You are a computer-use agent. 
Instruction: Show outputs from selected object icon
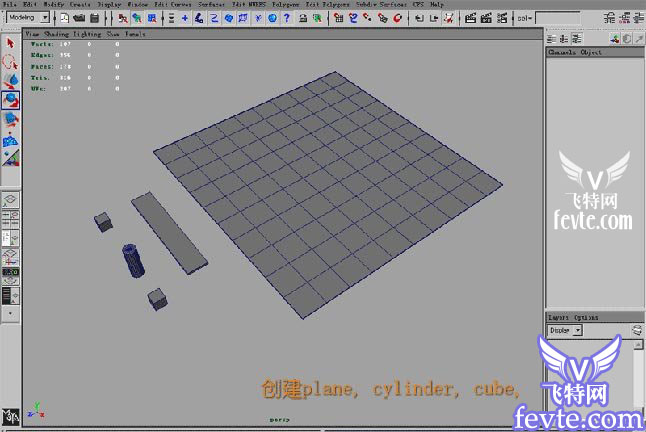coord(433,18)
